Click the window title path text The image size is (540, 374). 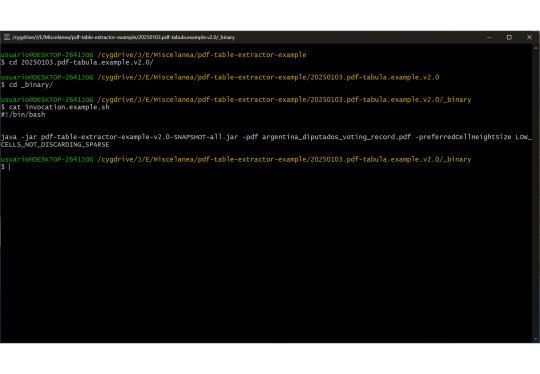click(124, 37)
